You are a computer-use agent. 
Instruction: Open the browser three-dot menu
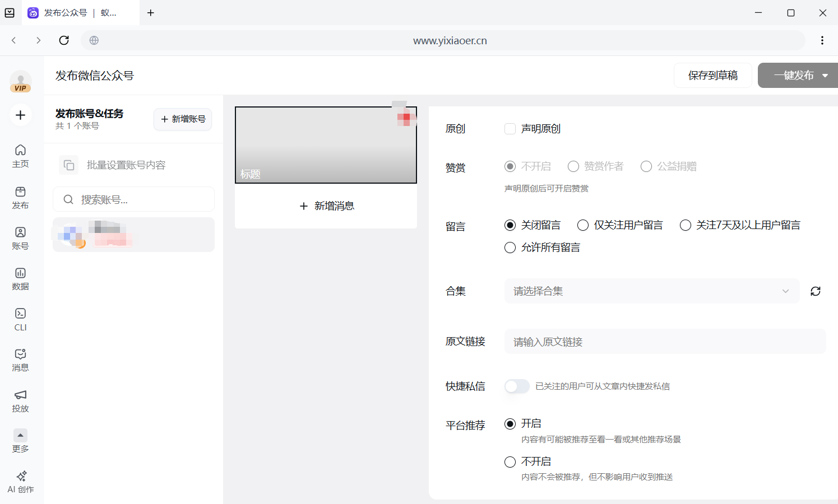(822, 40)
